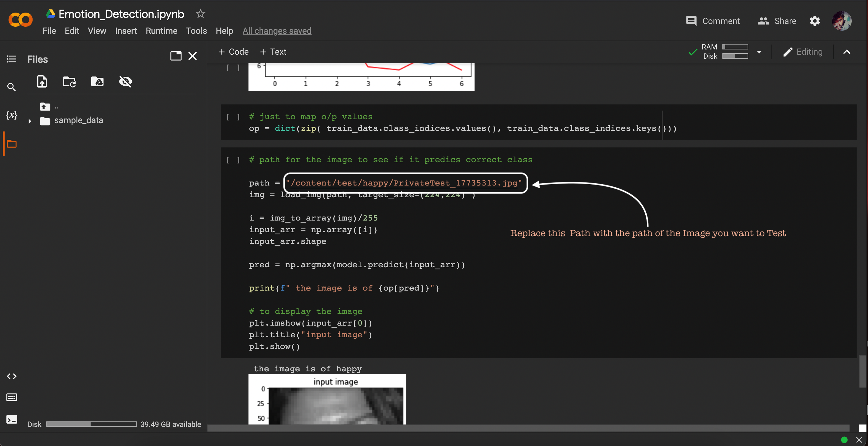This screenshot has width=868, height=446.
Task: Toggle hidden files visibility
Action: point(125,81)
